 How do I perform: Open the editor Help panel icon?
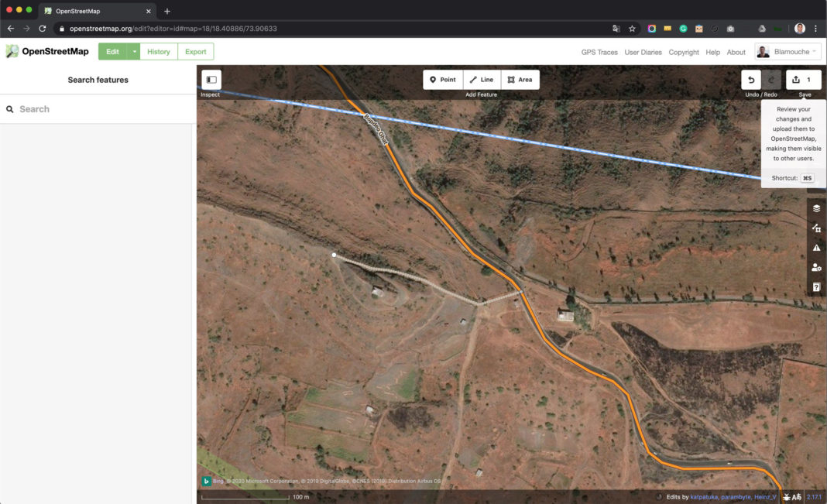[x=816, y=287]
